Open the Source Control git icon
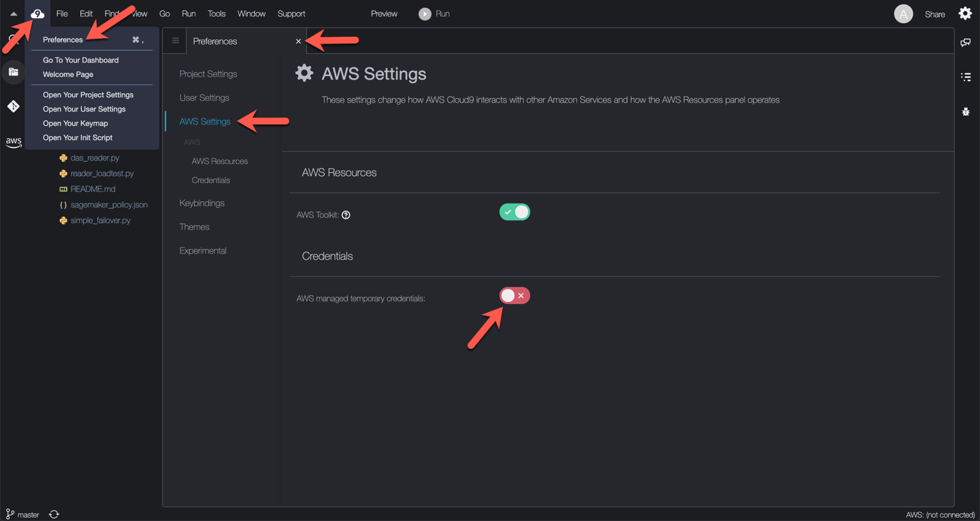 (14, 107)
